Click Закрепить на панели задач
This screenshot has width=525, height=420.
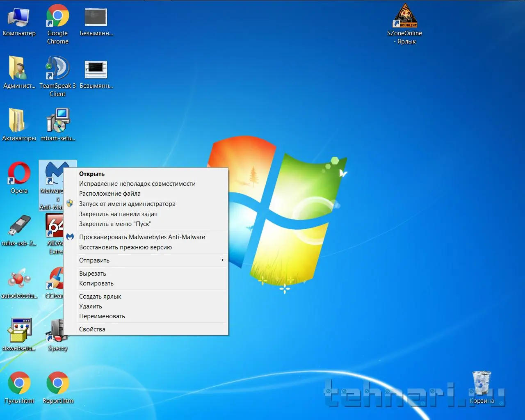pos(118,214)
